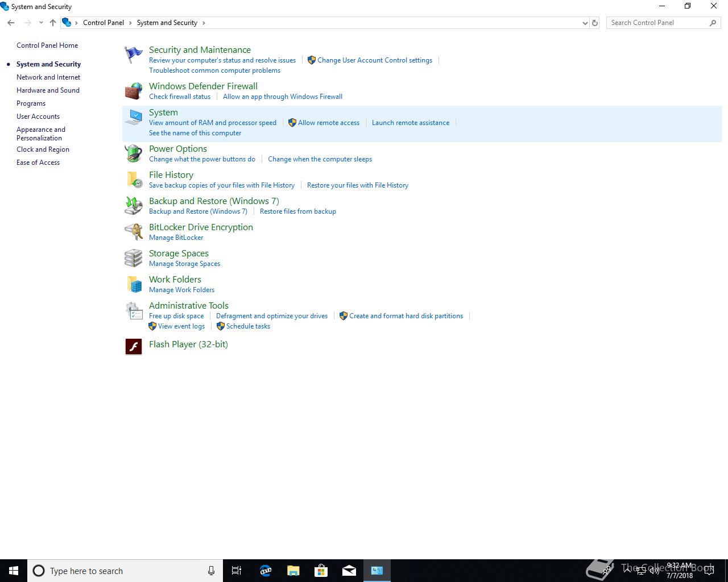
Task: Open the Mail app from taskbar
Action: coord(349,571)
